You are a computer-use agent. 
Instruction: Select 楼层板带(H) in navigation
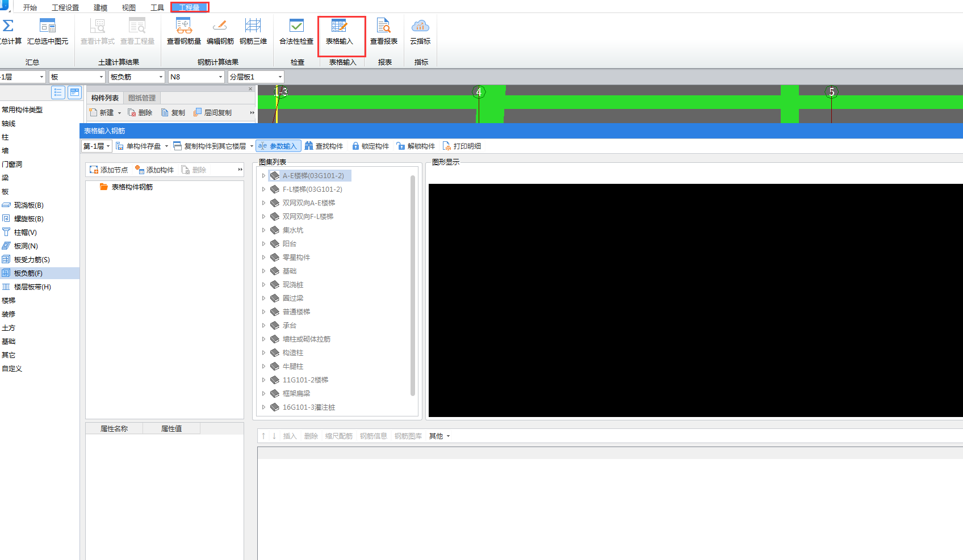click(32, 287)
